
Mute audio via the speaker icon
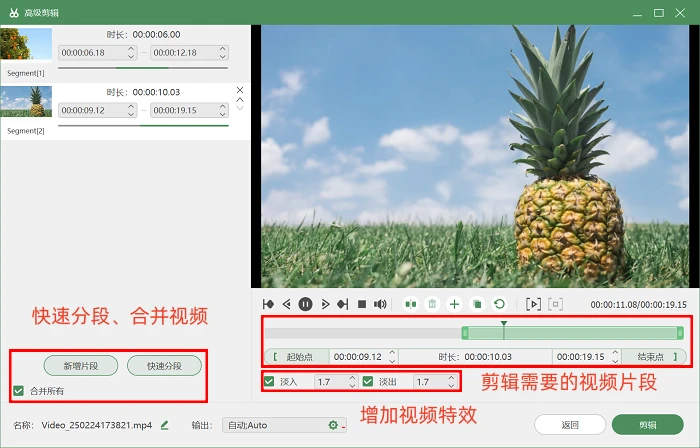380,304
